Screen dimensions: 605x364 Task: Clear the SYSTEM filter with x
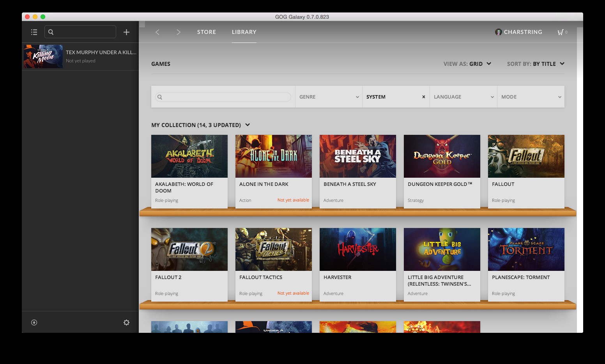[424, 97]
